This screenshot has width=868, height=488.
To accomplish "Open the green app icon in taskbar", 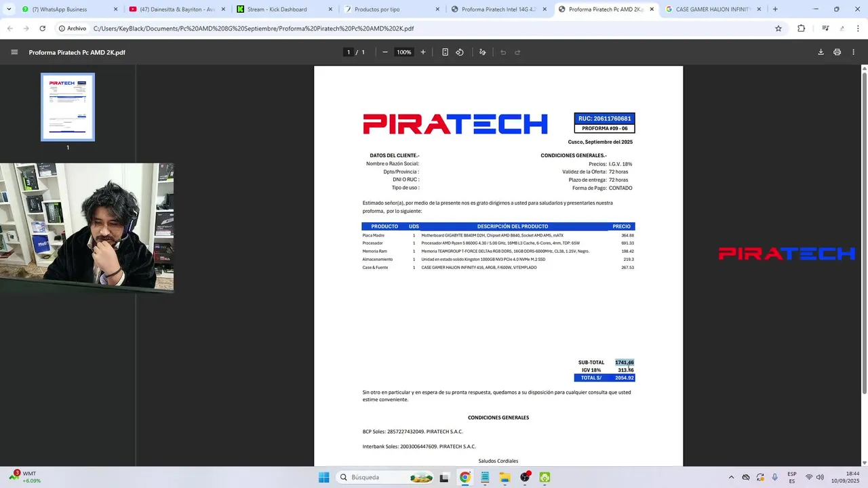I will point(545,477).
